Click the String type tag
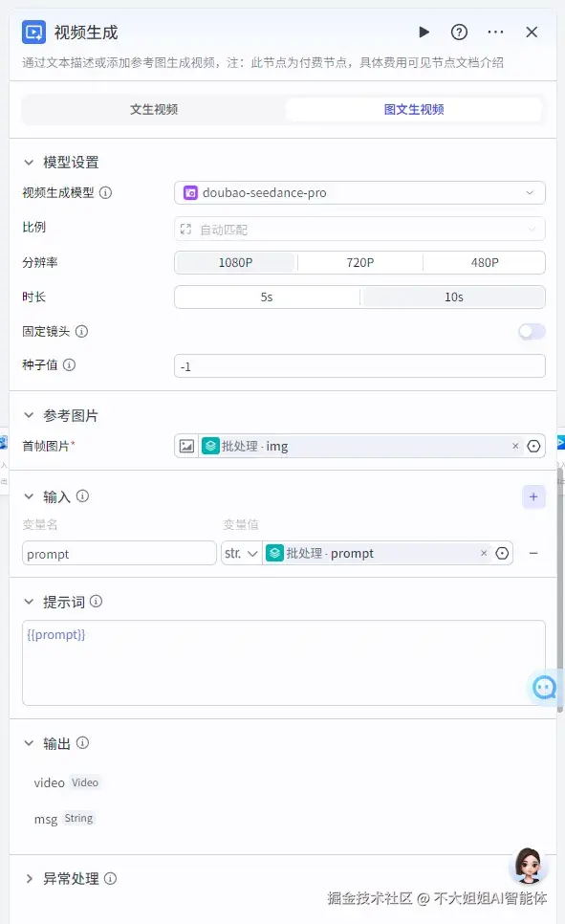565x924 pixels. [x=79, y=819]
